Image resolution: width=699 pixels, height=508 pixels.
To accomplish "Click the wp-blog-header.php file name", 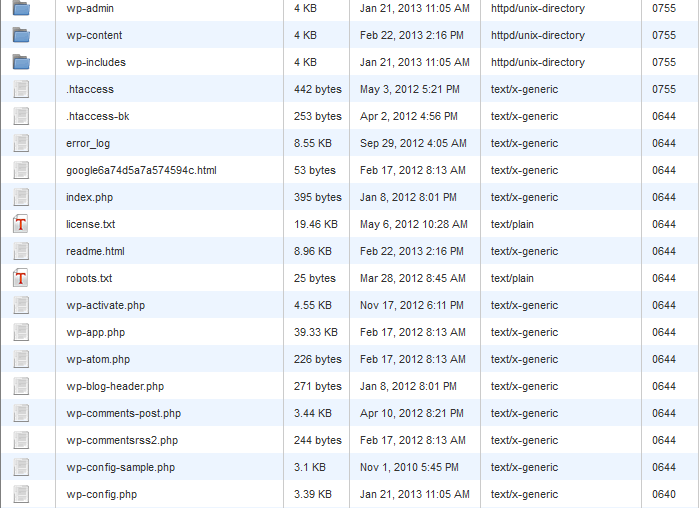I will coord(115,386).
